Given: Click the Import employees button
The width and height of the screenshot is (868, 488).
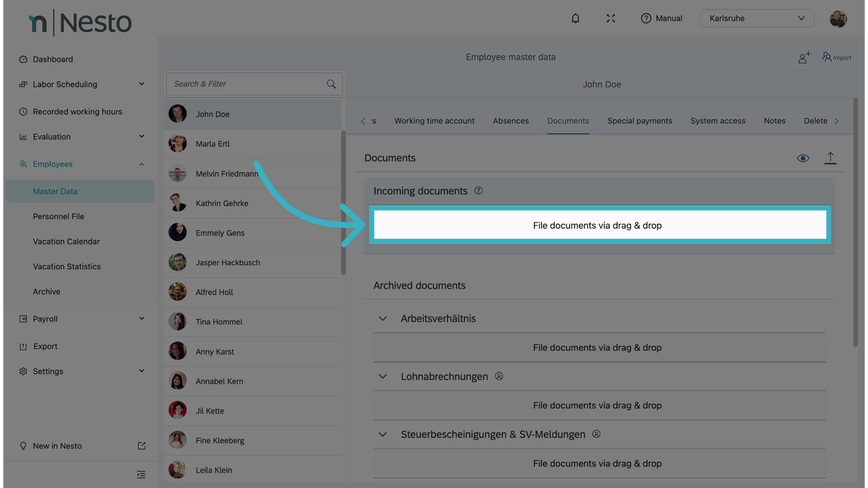Looking at the screenshot, I should tap(837, 57).
